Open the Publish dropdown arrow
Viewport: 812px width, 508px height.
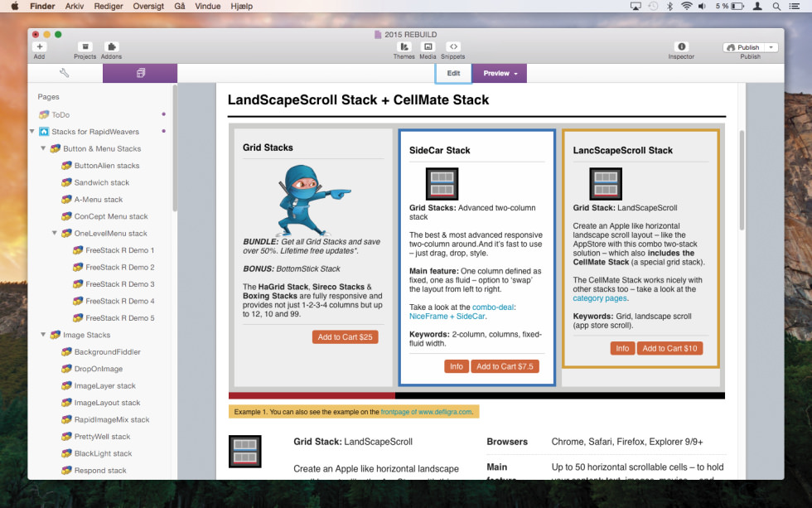(771, 47)
